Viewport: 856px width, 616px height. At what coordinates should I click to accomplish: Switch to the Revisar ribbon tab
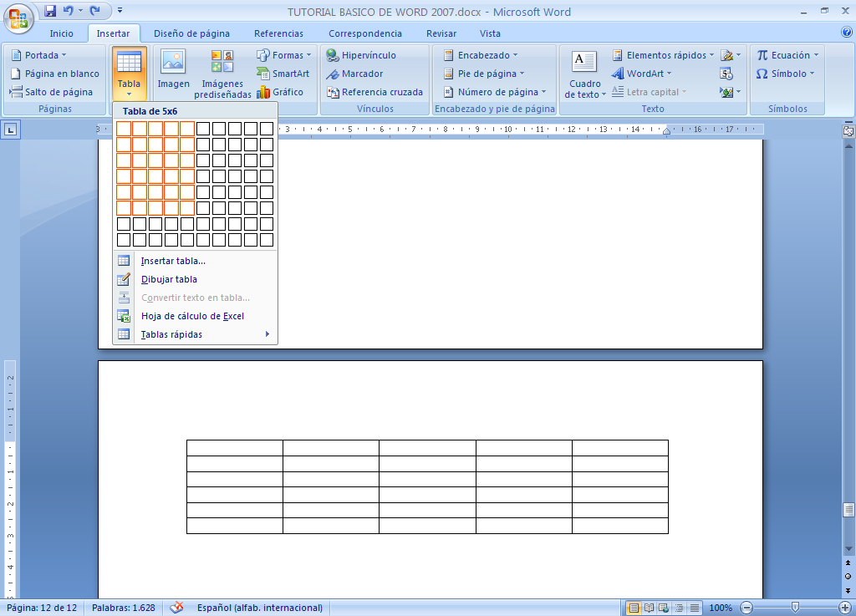point(441,33)
